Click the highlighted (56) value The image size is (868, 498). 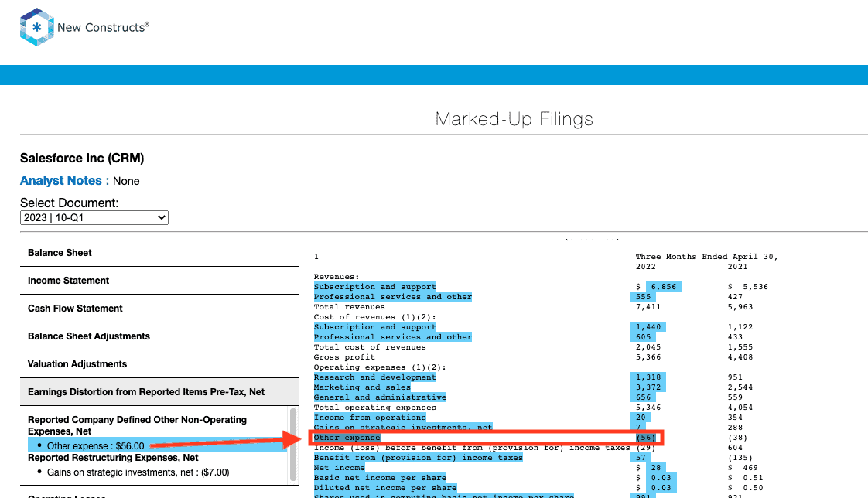click(645, 438)
